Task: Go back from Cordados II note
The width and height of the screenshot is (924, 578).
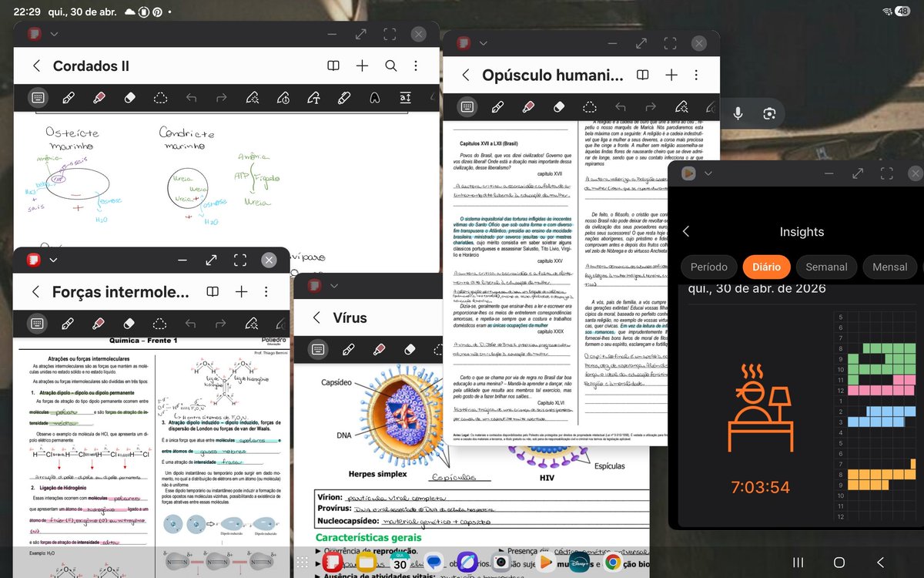Action: (36, 66)
